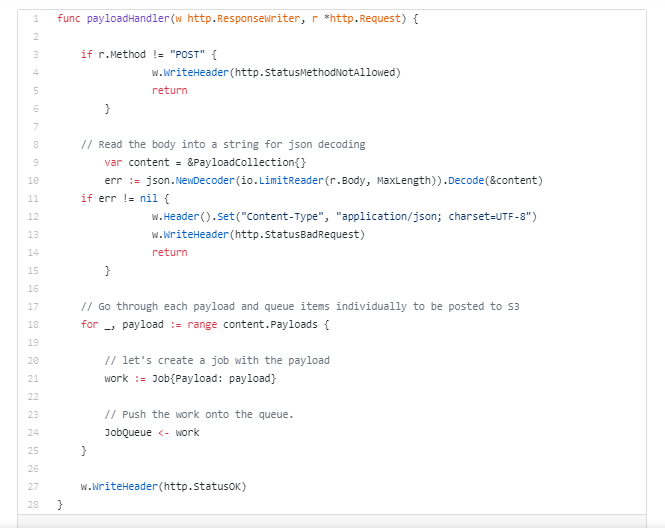The width and height of the screenshot is (665, 532).
Task: Select line number 24 in the gutter
Action: point(34,433)
